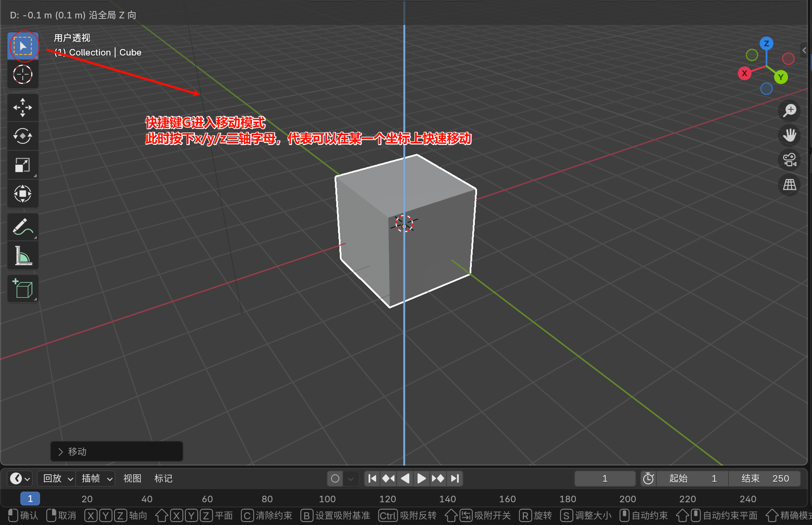Image resolution: width=812 pixels, height=525 pixels.
Task: Toggle auto keying record button
Action: 335,479
